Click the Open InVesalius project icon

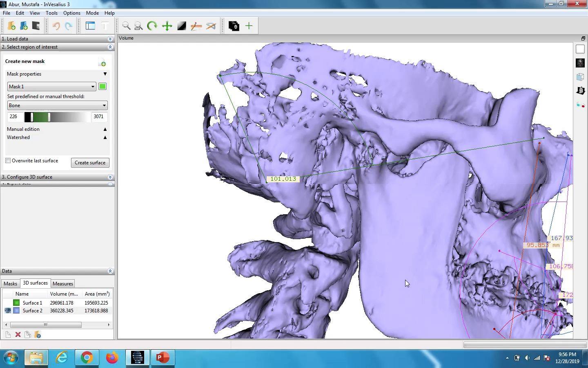coord(24,26)
